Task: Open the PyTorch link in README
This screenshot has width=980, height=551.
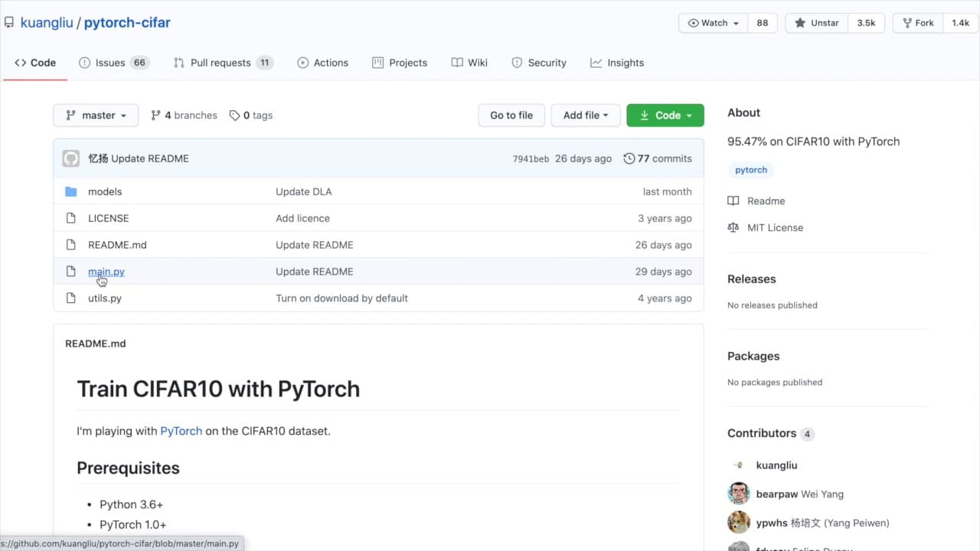Action: [x=181, y=431]
